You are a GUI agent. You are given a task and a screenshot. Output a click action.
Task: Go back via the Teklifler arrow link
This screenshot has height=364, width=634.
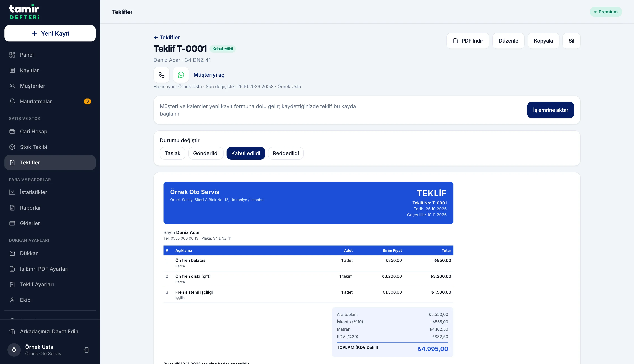point(166,38)
